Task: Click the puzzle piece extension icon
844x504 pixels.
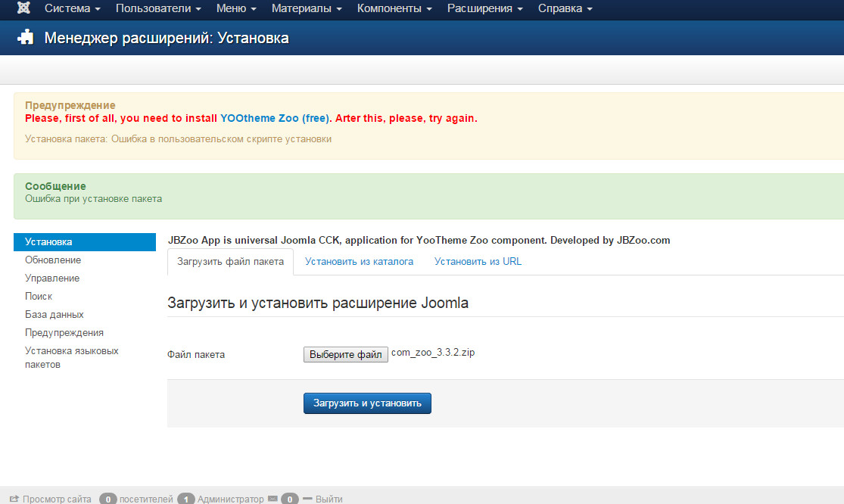Action: (25, 38)
